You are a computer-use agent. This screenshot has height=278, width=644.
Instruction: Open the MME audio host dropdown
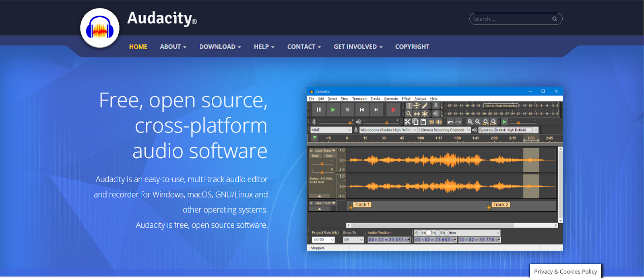(x=332, y=130)
